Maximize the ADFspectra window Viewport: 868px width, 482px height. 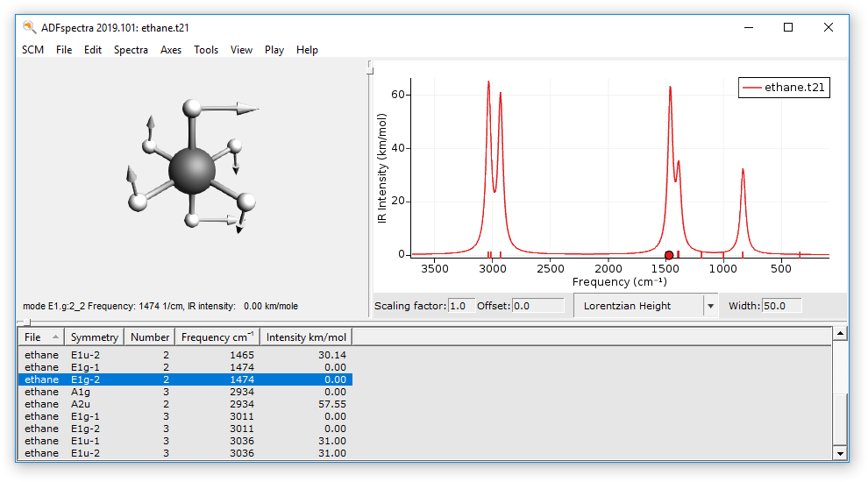(x=788, y=27)
